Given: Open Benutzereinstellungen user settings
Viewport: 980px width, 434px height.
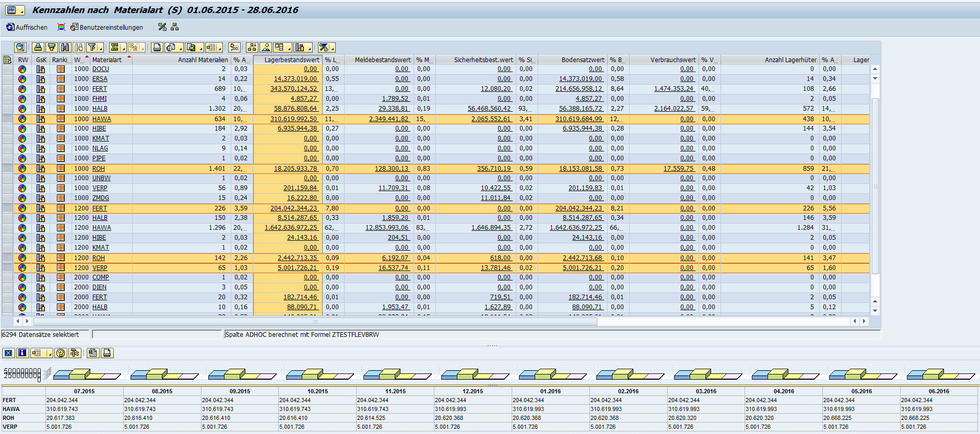Looking at the screenshot, I should pos(107,27).
